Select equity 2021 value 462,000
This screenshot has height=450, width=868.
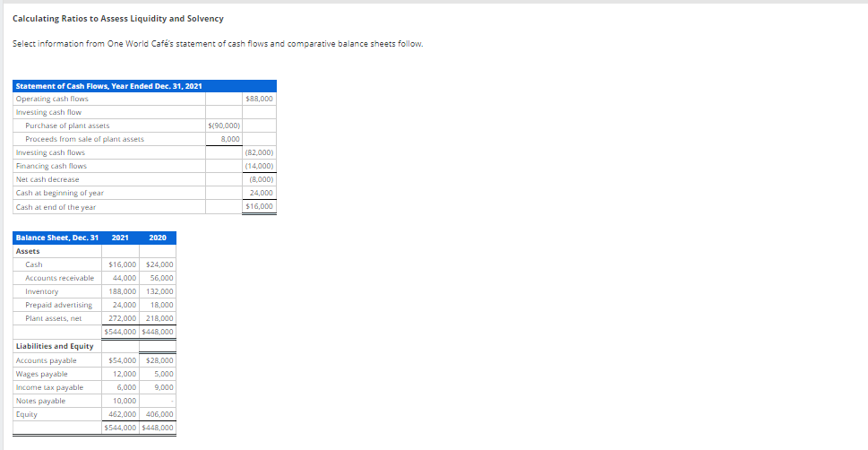123,414
